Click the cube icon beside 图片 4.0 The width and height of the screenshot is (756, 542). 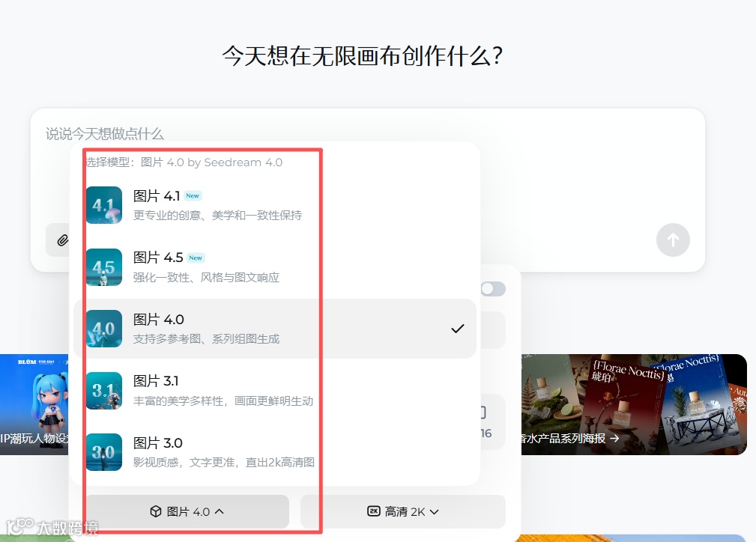(155, 511)
